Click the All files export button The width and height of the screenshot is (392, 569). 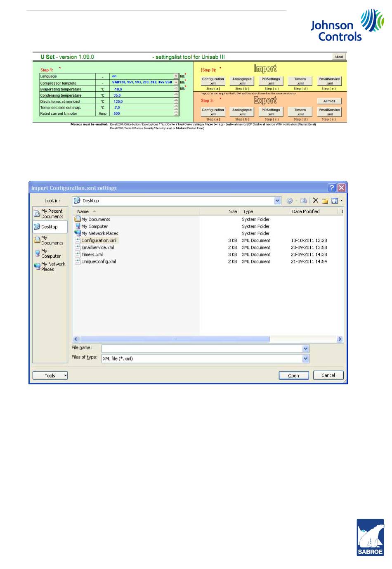point(329,101)
